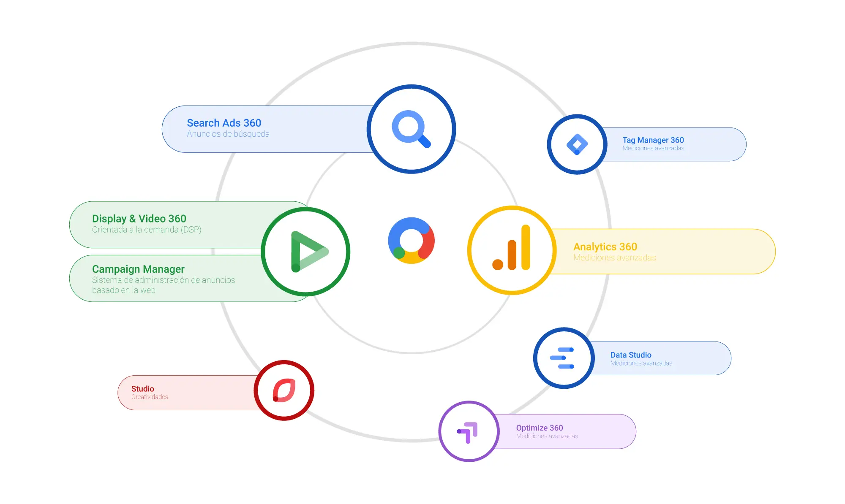Click the Creatividades subtitle under Studio
The height and width of the screenshot is (504, 845).
(x=150, y=397)
